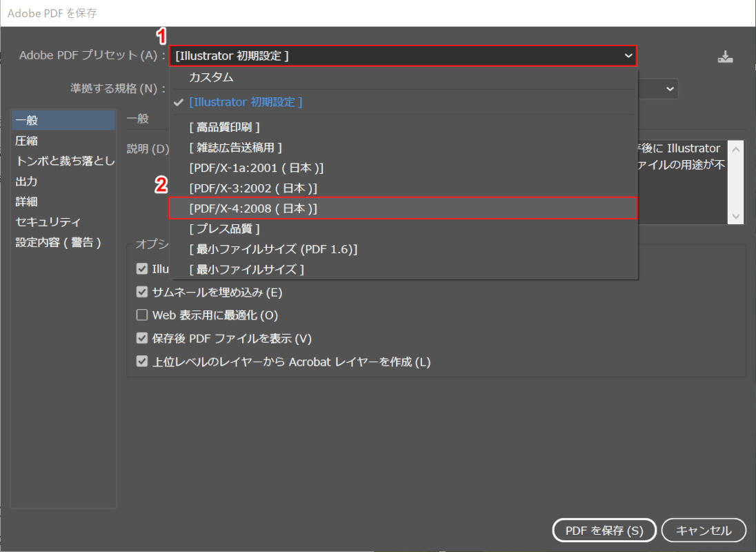Choose [PDF/X-1a:2001 (日本)] preset
Screen dimensions: 756x552
pyautogui.click(x=403, y=168)
